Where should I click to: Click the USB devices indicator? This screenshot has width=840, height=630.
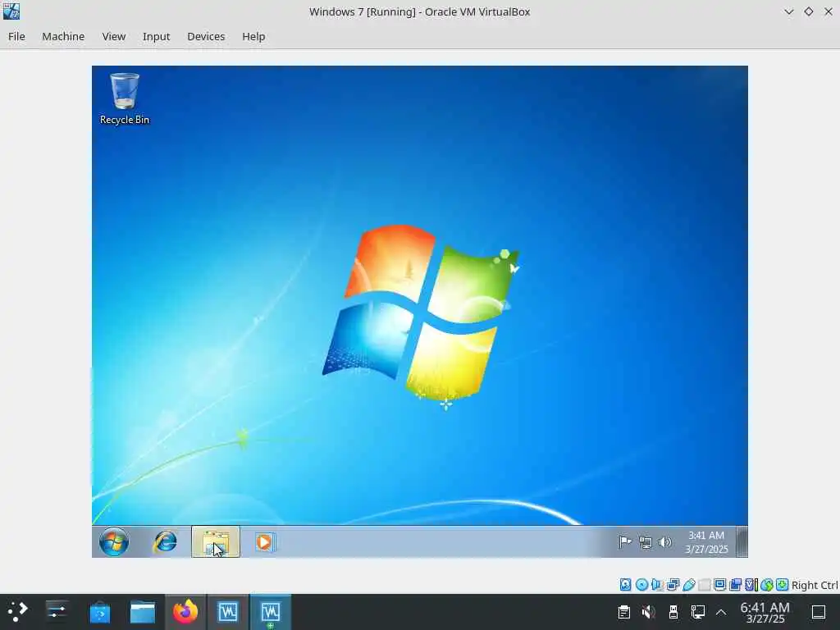pos(689,584)
